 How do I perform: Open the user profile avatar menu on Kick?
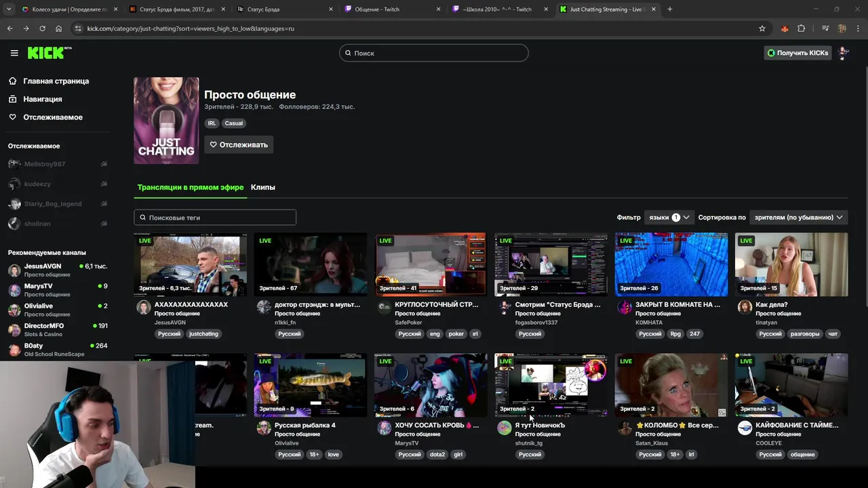[843, 53]
